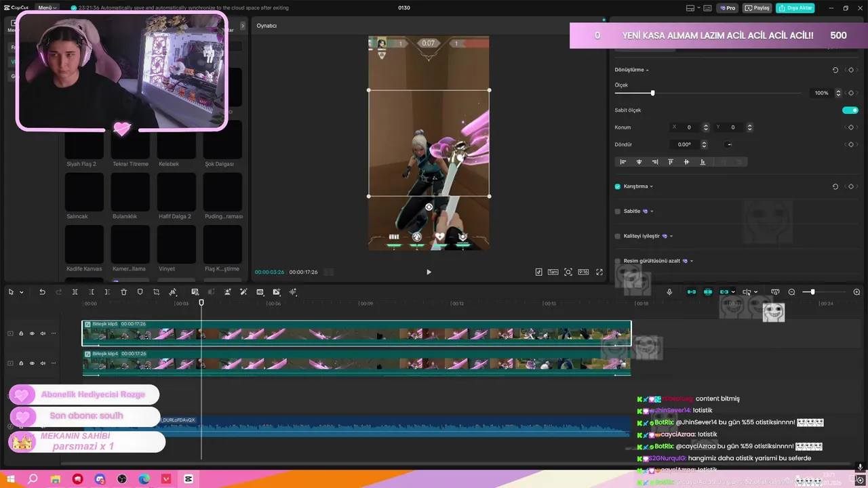Open the linkage toggle dropdown arrow
Viewport: 868px width, 488px height.
tap(733, 292)
